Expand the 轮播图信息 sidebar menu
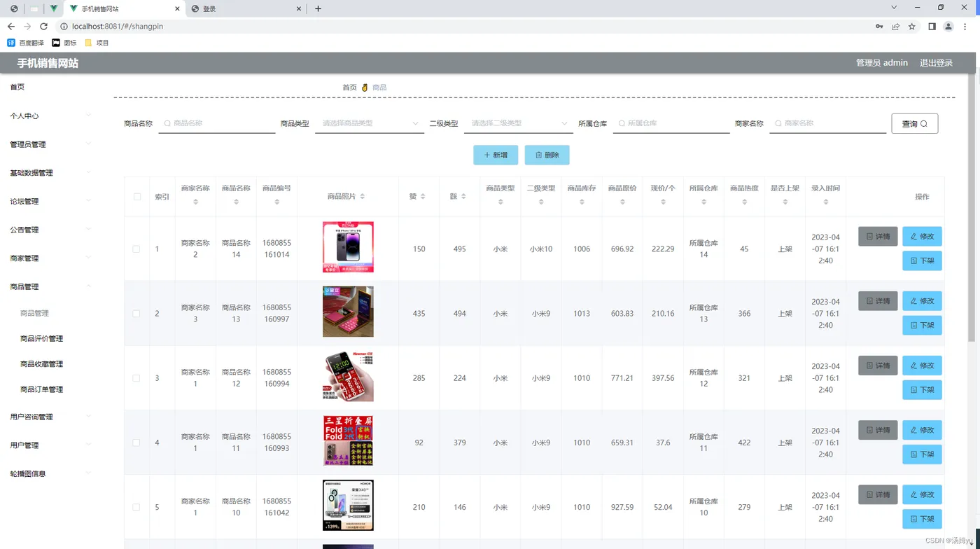 pyautogui.click(x=50, y=474)
